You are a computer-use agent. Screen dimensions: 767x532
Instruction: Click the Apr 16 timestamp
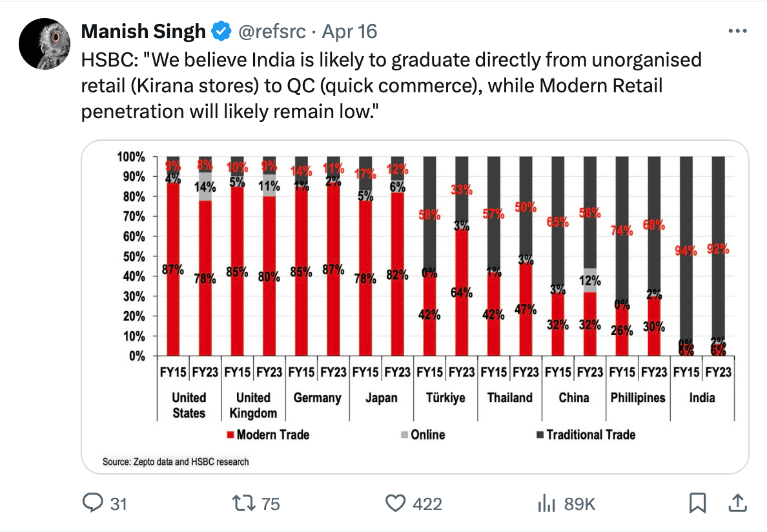coord(349,31)
